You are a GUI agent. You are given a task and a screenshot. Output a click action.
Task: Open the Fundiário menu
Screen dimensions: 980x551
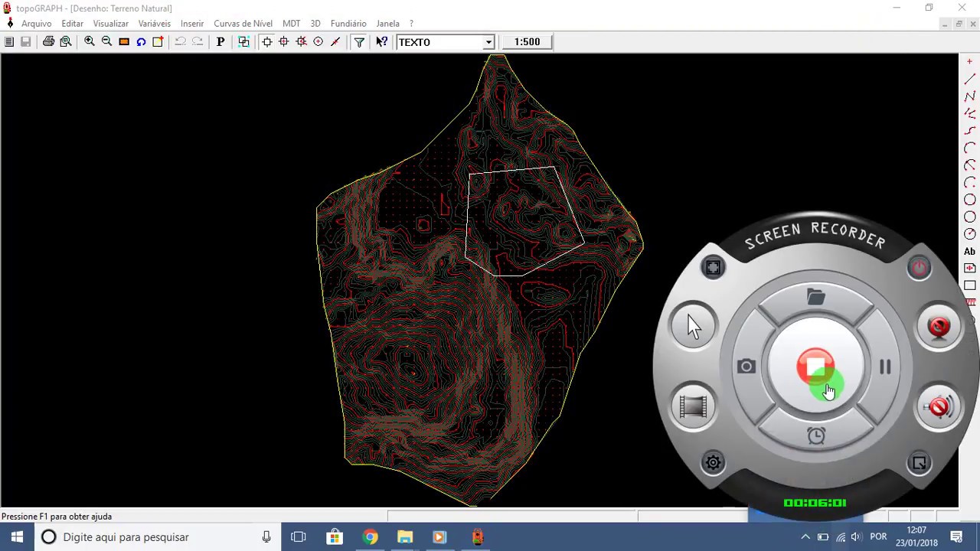[x=348, y=24]
